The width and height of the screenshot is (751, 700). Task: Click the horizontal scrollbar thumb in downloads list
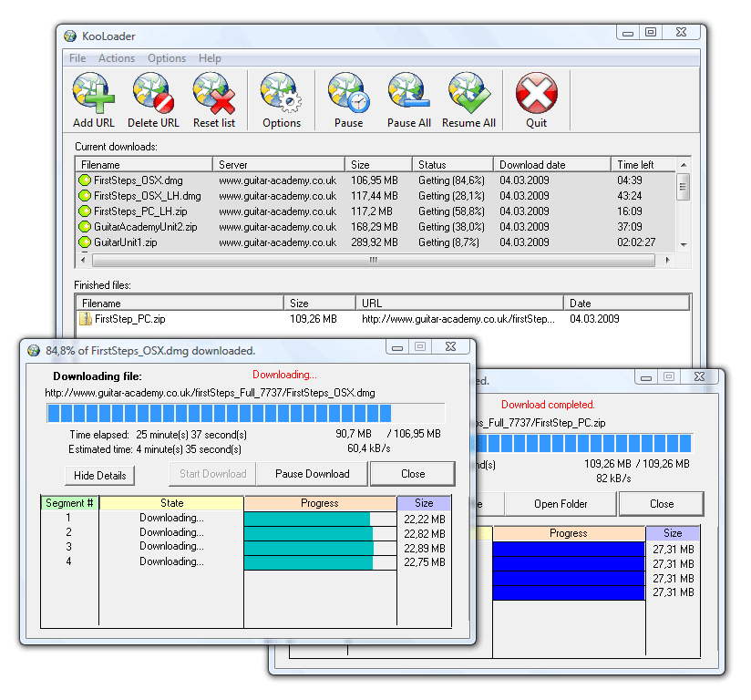[x=374, y=260]
